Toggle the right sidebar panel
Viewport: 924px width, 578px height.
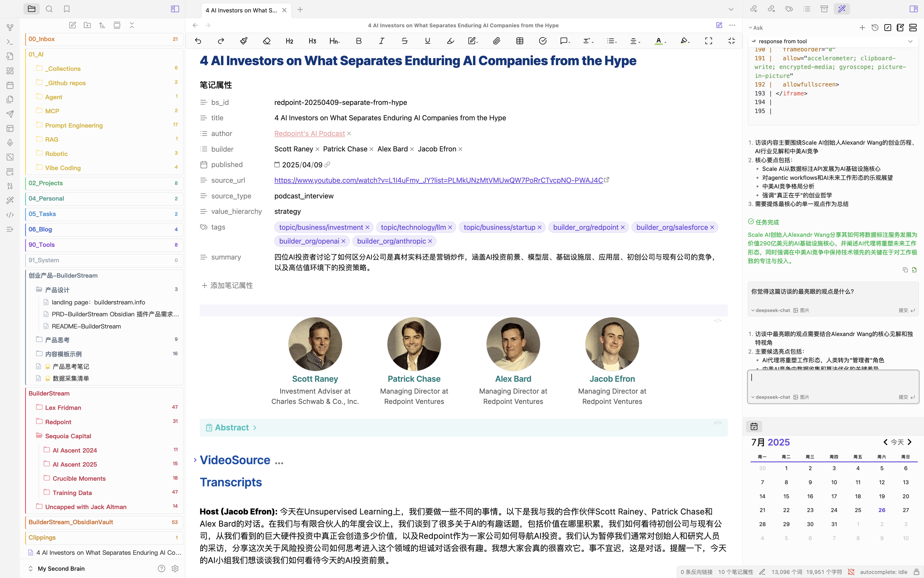coord(913,9)
